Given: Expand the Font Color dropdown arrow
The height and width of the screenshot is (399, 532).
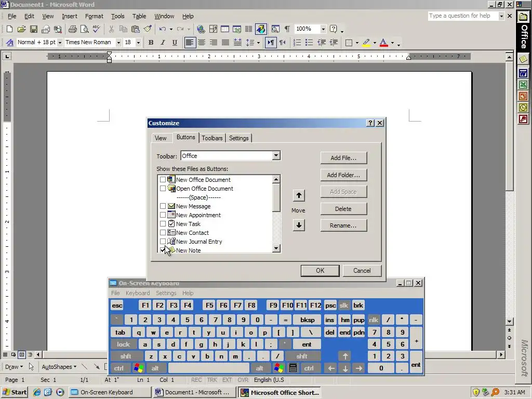Looking at the screenshot, I should 393,43.
